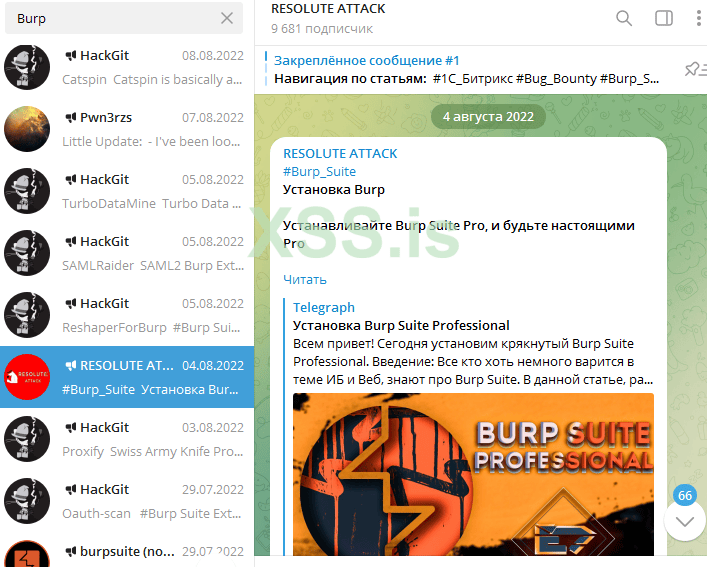Select RESOLUTE ATTACK result dated 04.08.2022
707x567 pixels.
click(x=127, y=377)
